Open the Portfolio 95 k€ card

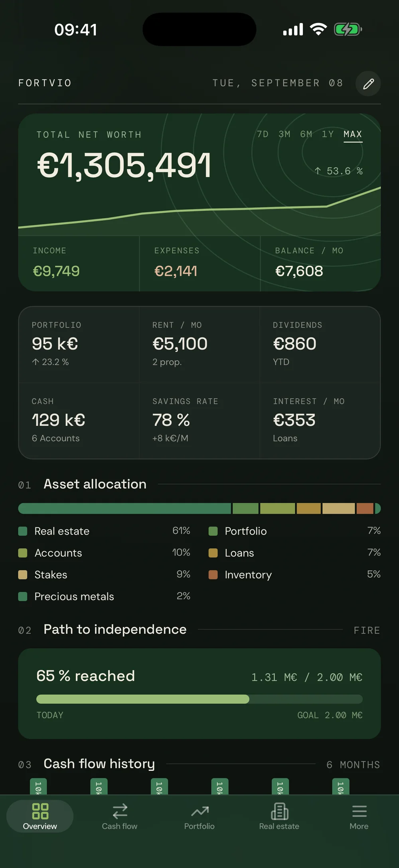79,345
